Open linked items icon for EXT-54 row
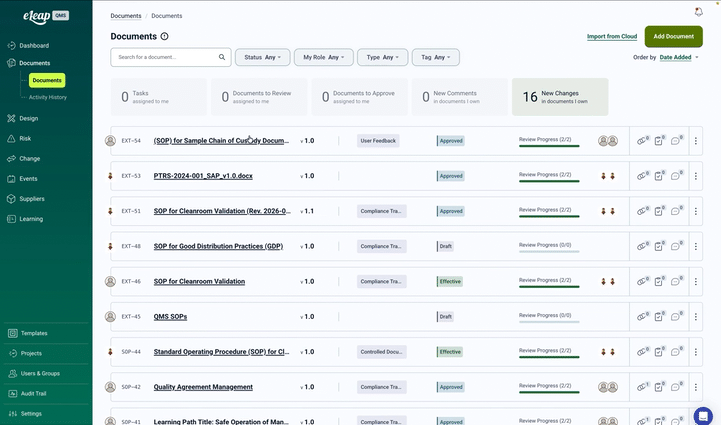Viewport: 721px width, 425px height. [643, 141]
